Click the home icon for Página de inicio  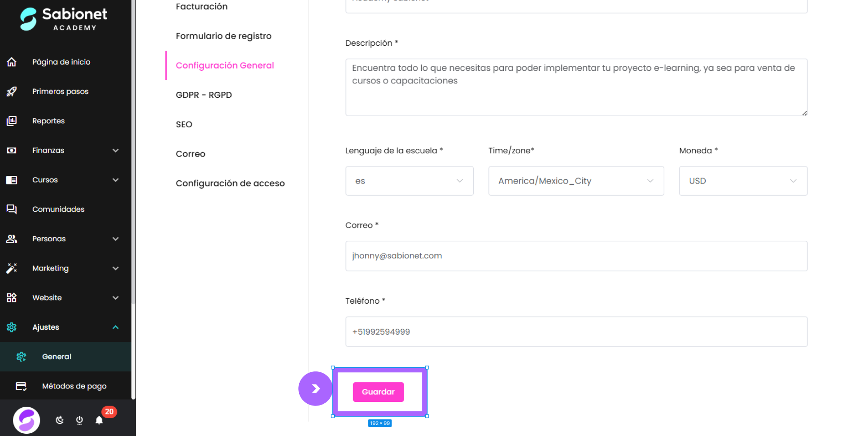[x=12, y=62]
